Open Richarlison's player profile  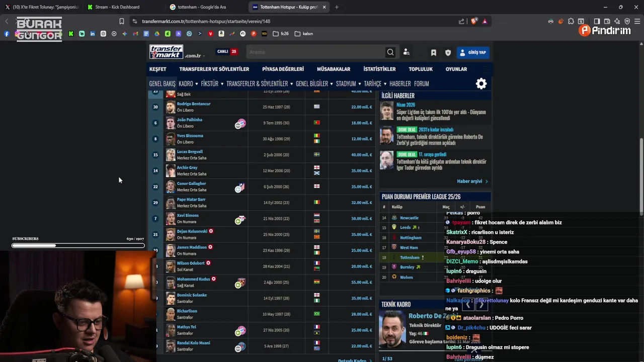(x=187, y=311)
